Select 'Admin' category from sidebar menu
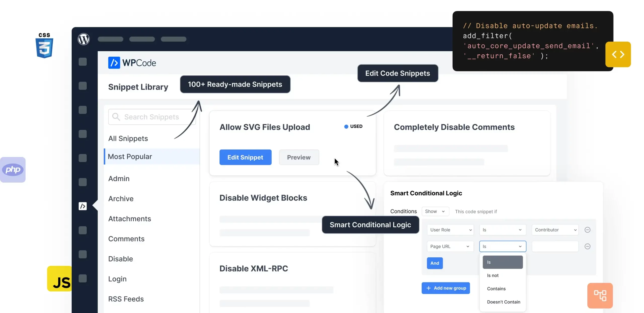This screenshot has width=644, height=313. coord(119,178)
